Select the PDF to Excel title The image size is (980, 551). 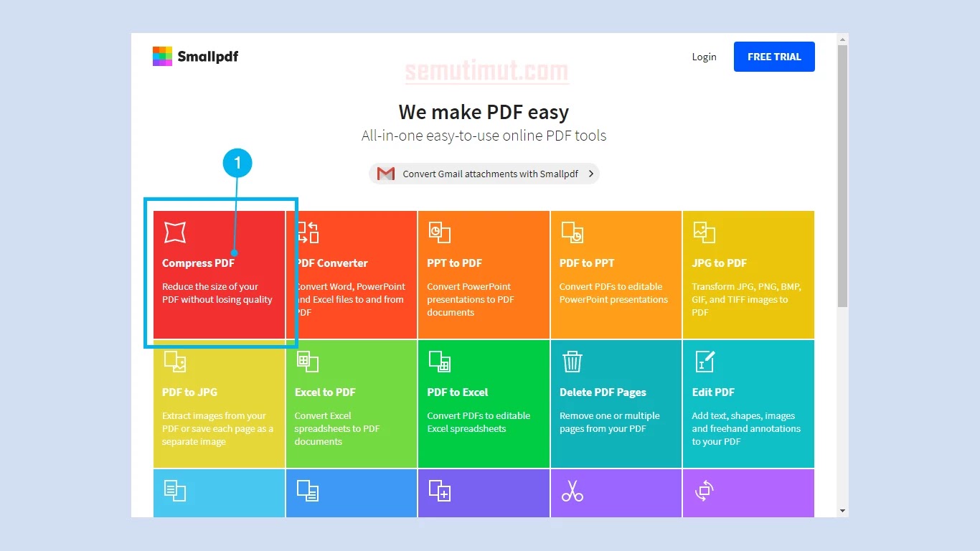pos(457,392)
